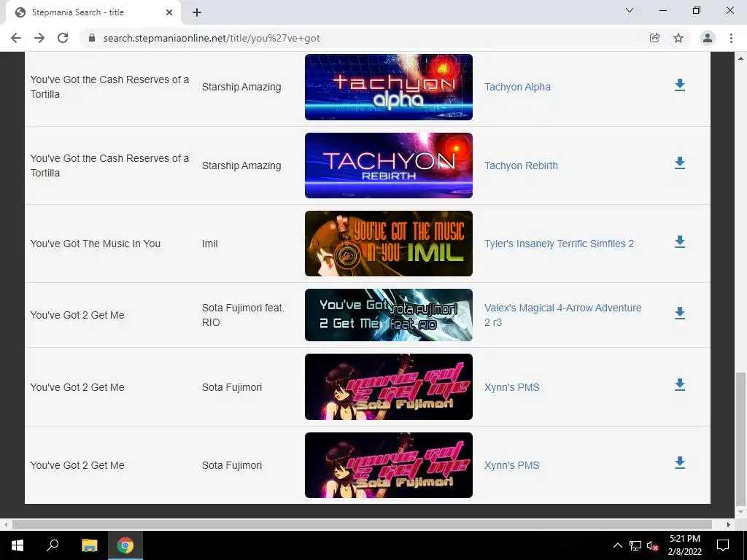Download the Tachyon Rebirth simfile
747x560 pixels.
coord(680,163)
